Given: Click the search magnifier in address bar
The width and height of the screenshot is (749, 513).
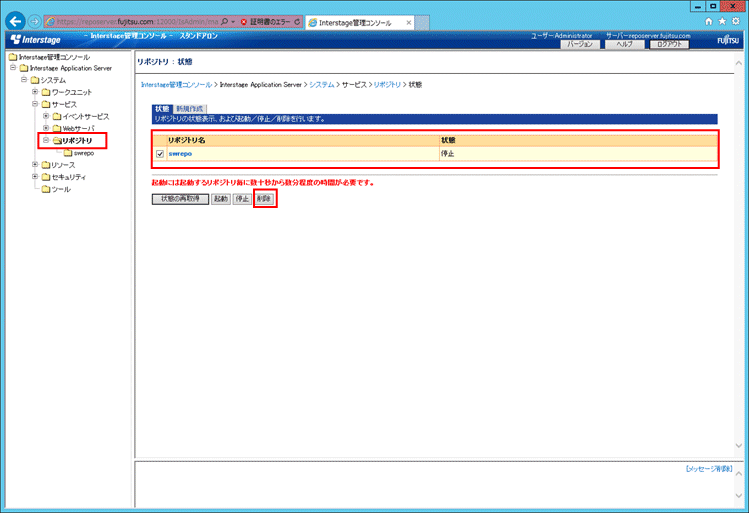Looking at the screenshot, I should (225, 21).
